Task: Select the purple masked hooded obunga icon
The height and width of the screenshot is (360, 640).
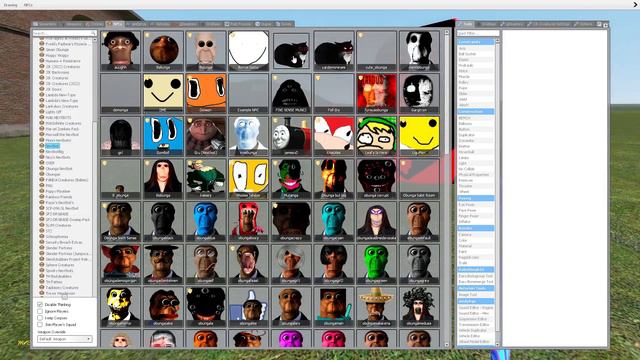Action: [376, 221]
